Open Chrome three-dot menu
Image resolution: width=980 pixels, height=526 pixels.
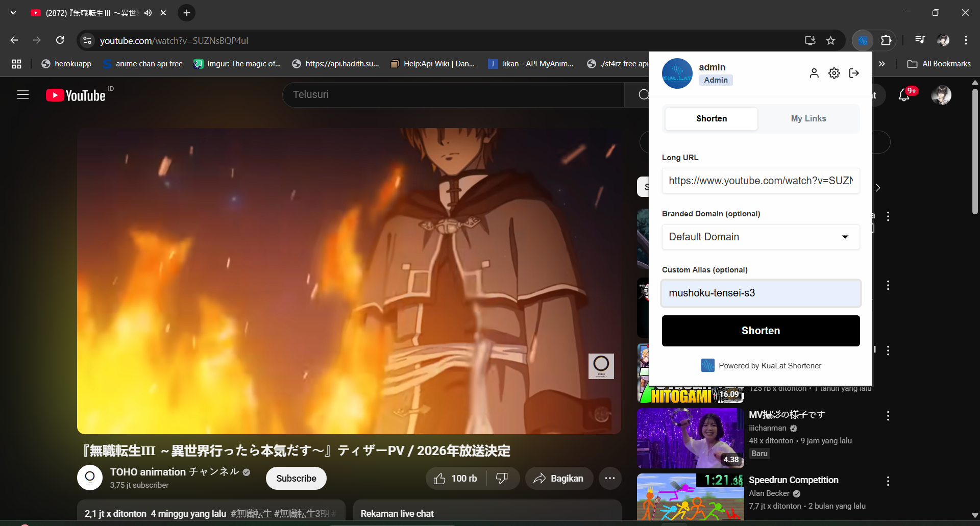click(x=966, y=40)
